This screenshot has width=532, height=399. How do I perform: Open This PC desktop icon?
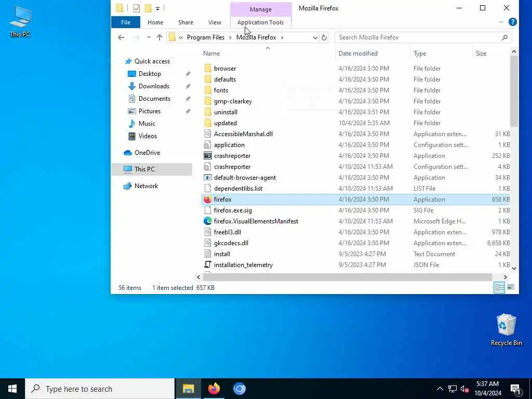20,21
